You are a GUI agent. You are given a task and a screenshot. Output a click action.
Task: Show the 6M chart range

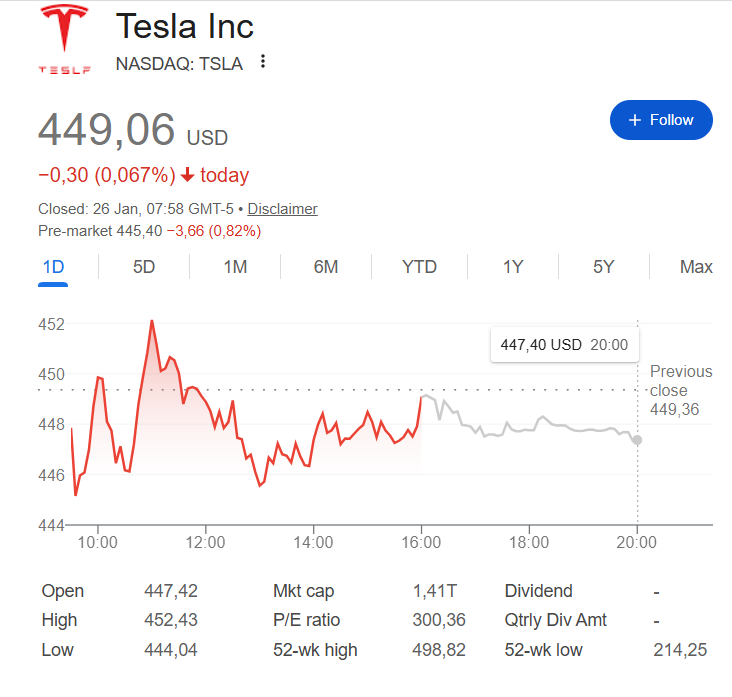pyautogui.click(x=325, y=267)
